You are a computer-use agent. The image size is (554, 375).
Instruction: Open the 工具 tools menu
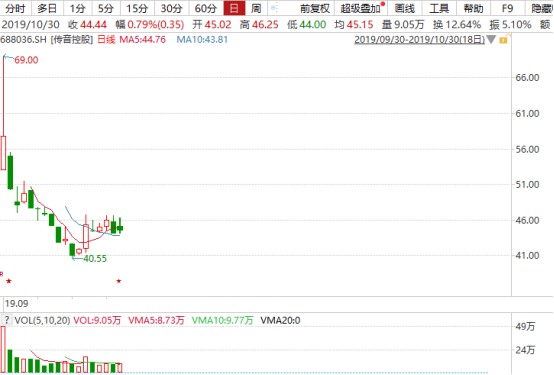[439, 8]
